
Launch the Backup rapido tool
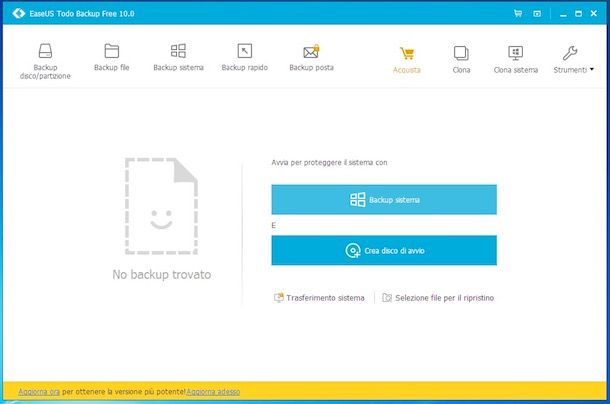coord(245,58)
